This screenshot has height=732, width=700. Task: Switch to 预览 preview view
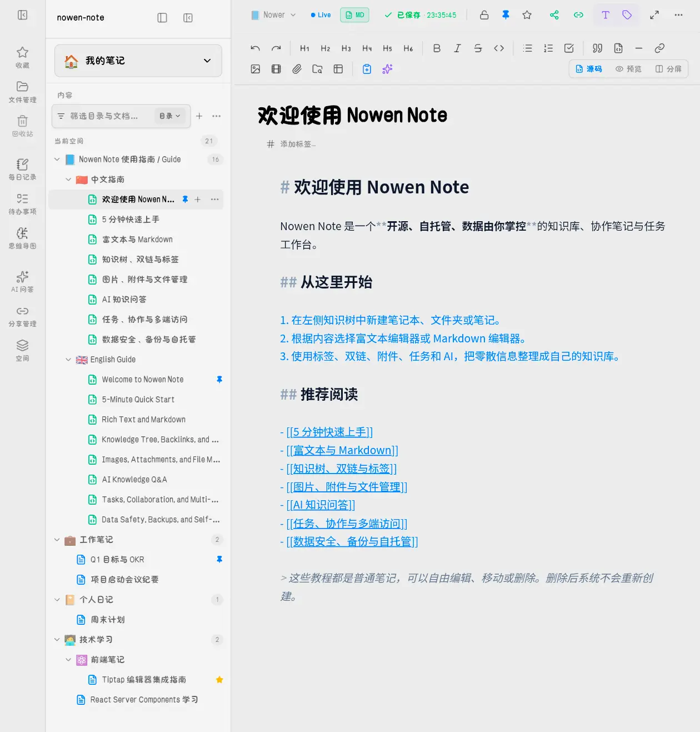[x=628, y=69]
